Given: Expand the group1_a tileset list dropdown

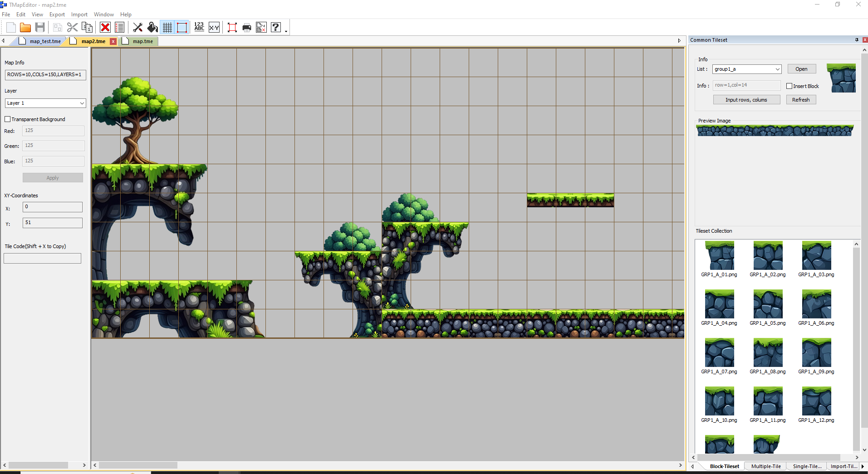Looking at the screenshot, I should 777,69.
